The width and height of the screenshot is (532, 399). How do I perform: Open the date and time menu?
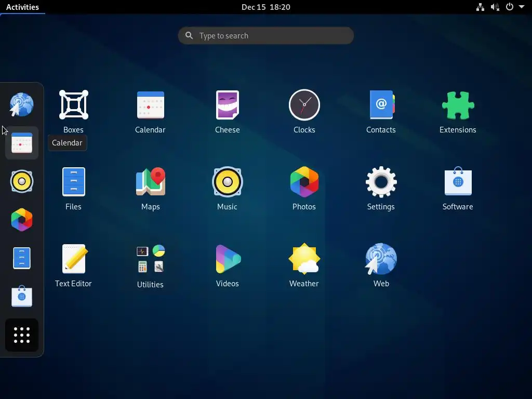[x=266, y=7]
